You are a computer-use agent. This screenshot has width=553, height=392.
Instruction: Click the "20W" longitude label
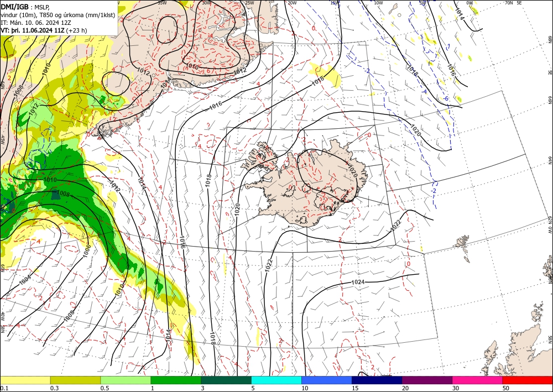coord(292,2)
